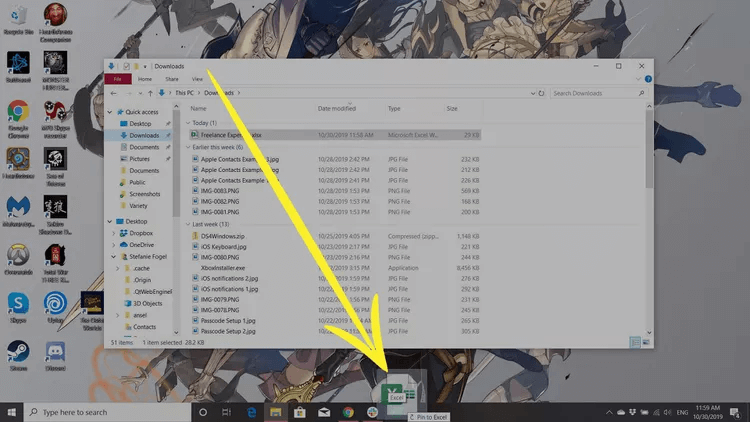This screenshot has width=750, height=422.
Task: Launch Chrome from the taskbar
Action: [x=348, y=412]
